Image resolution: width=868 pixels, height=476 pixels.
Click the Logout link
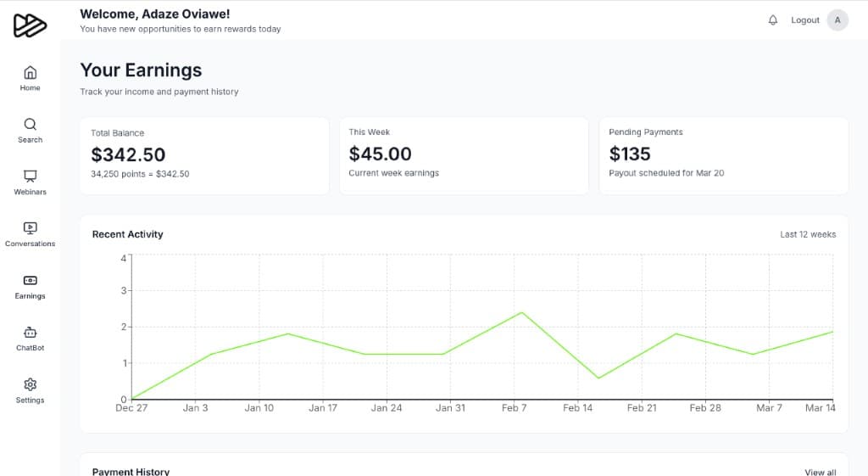pos(804,20)
